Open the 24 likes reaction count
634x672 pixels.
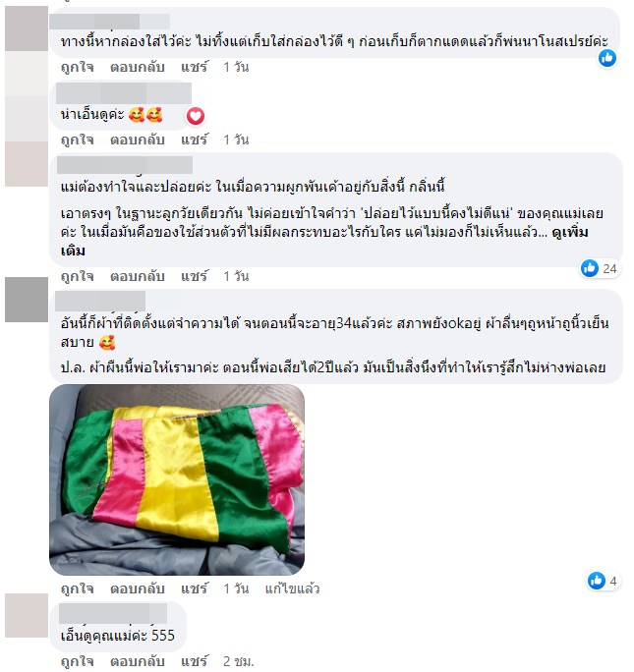tap(600, 269)
